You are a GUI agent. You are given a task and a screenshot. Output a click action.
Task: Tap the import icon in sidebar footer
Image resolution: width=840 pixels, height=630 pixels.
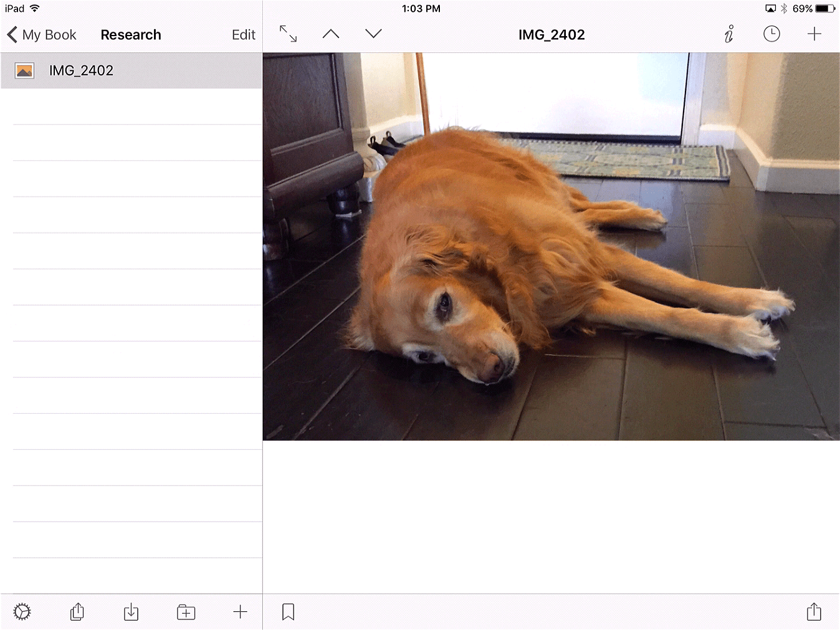(x=131, y=612)
